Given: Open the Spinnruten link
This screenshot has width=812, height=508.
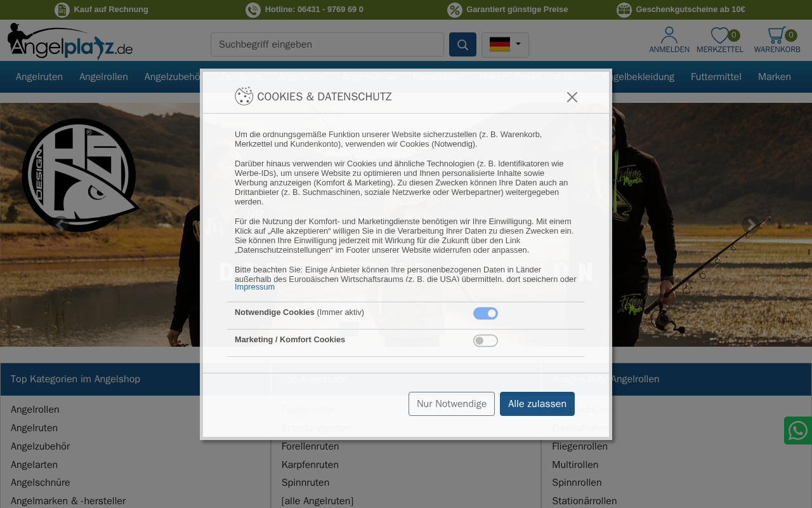Looking at the screenshot, I should pyautogui.click(x=305, y=483).
